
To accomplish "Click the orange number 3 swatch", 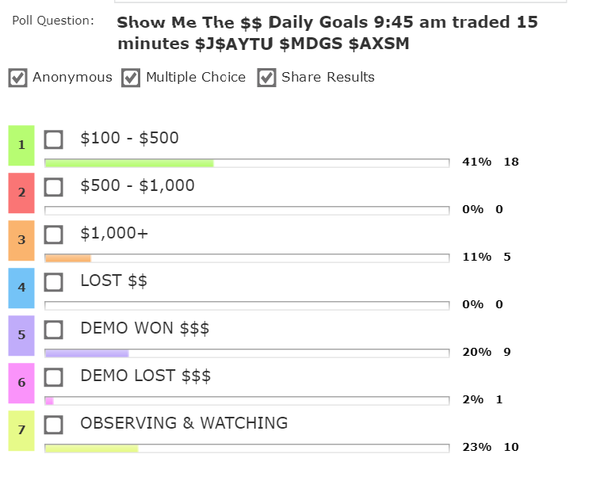I will (x=21, y=240).
